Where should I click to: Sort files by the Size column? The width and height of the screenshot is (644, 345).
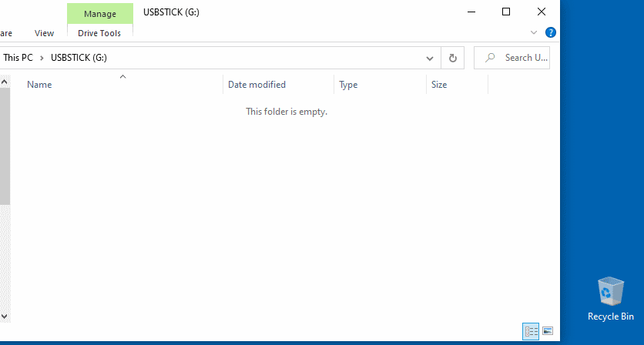pyautogui.click(x=439, y=85)
